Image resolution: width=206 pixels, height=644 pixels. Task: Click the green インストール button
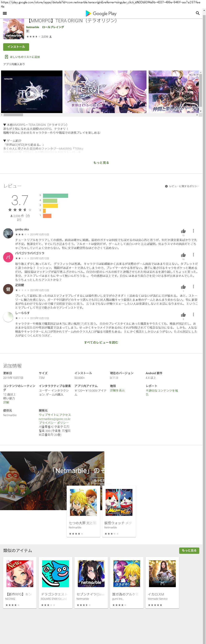point(16,47)
